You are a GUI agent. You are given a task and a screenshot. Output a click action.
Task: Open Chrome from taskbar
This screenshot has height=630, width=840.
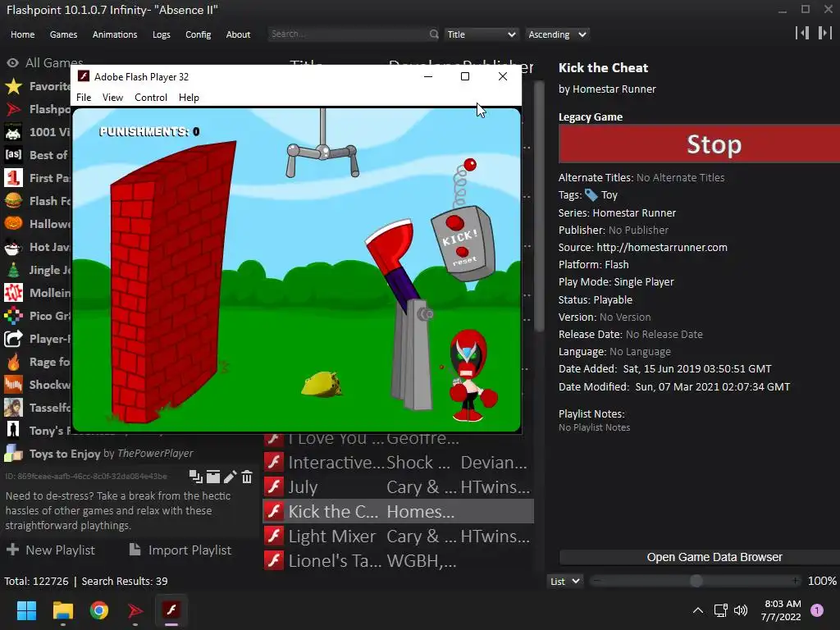pyautogui.click(x=99, y=610)
